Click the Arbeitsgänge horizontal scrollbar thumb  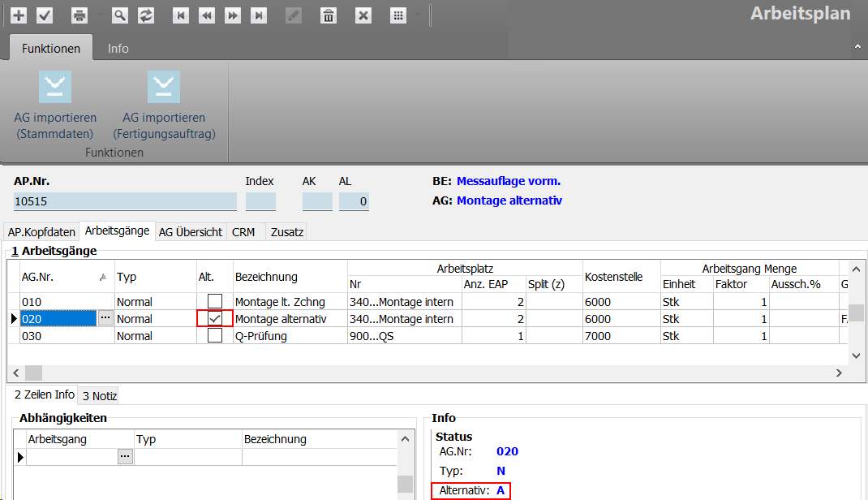click(33, 373)
